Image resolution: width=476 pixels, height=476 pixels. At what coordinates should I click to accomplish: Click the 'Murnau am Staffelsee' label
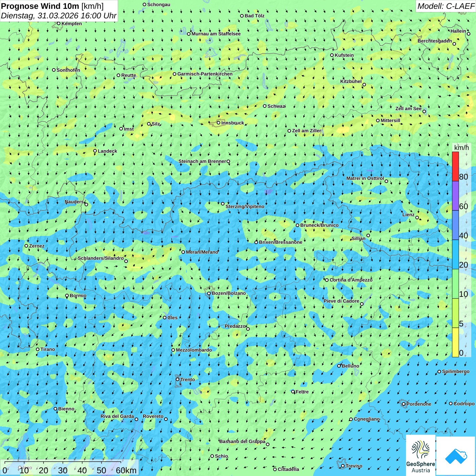(216, 34)
